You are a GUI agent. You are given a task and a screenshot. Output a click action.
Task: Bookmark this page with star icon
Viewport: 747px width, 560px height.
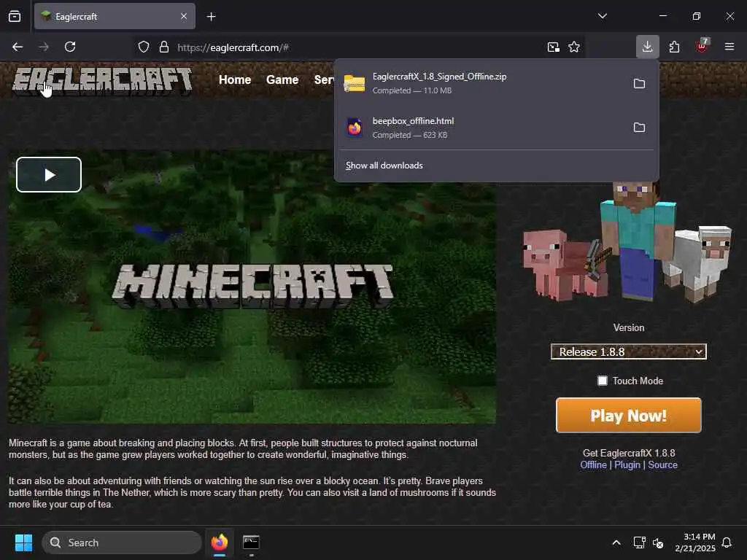click(x=574, y=47)
